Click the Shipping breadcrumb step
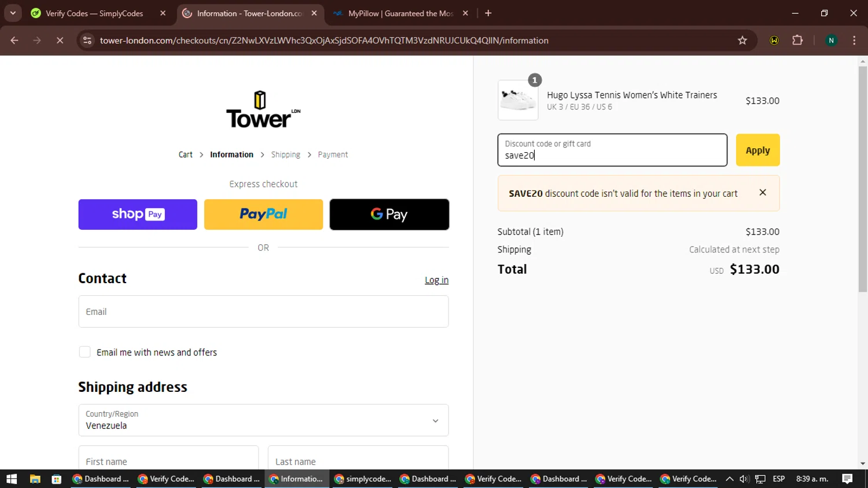Image resolution: width=868 pixels, height=488 pixels. (285, 155)
